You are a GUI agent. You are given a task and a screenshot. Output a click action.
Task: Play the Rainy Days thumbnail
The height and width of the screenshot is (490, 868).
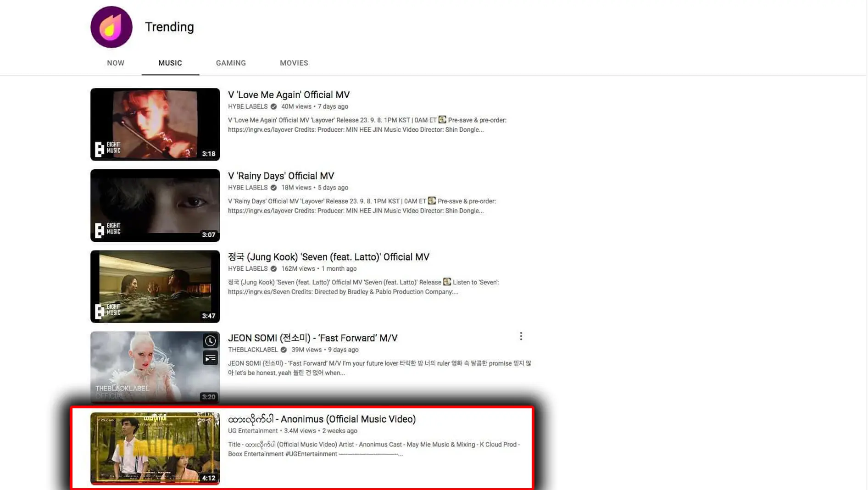coord(155,206)
